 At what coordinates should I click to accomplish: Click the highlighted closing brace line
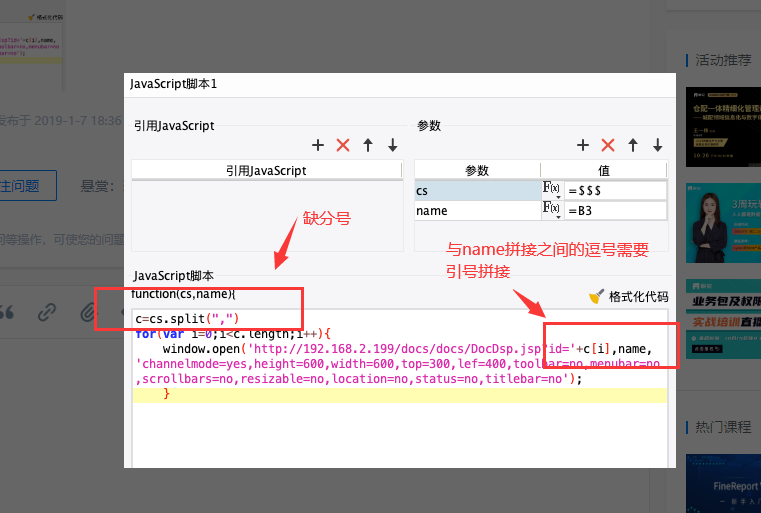400,395
